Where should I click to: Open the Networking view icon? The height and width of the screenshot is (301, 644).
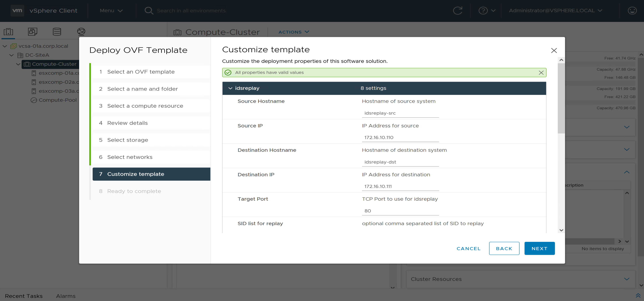click(x=81, y=32)
